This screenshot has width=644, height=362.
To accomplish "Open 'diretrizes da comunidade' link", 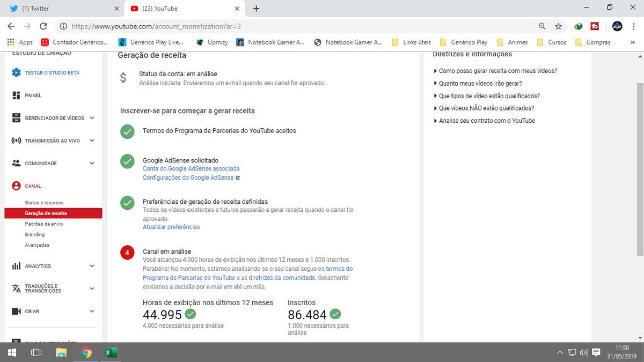I will pyautogui.click(x=282, y=278).
